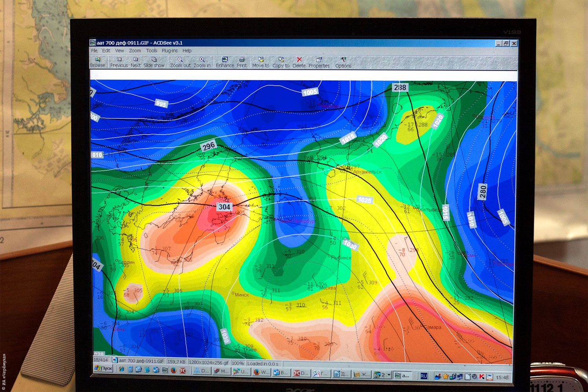The width and height of the screenshot is (588, 392).
Task: Open the Kaspersky red K tray icon
Action: pyautogui.click(x=482, y=377)
